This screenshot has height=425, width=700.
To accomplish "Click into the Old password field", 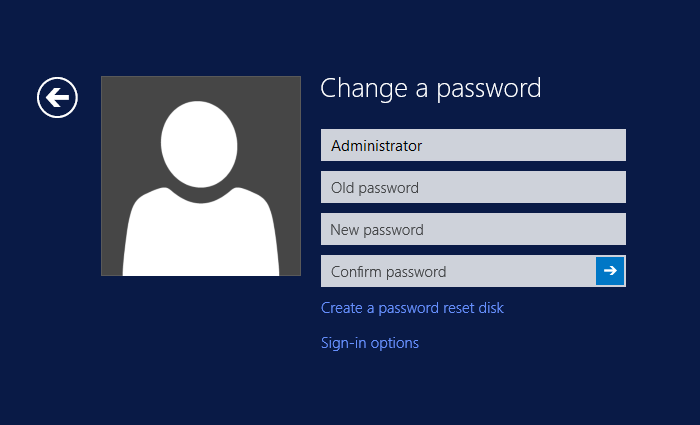I will [x=473, y=187].
